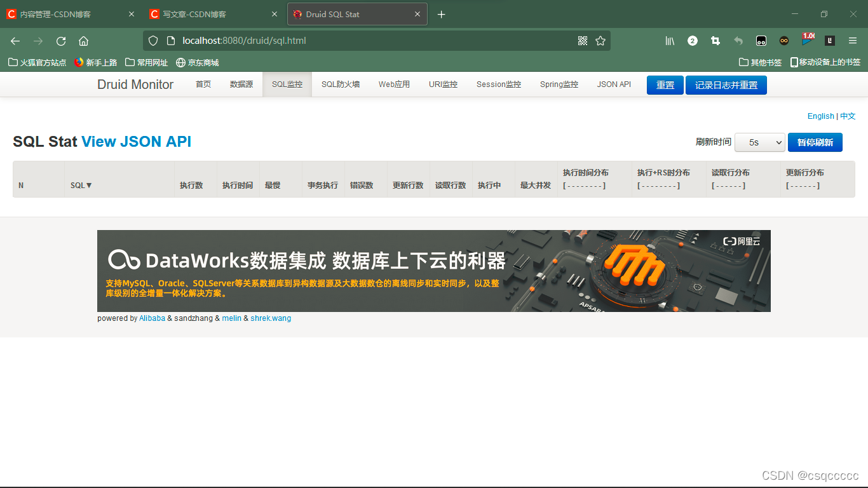The height and width of the screenshot is (488, 868).
Task: Visit the 京东商城 bookmark
Action: (197, 62)
